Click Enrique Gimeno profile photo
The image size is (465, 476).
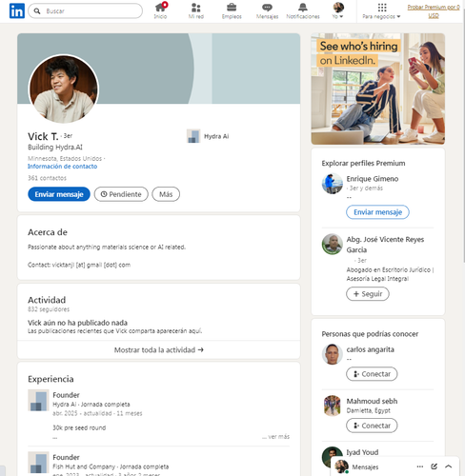[333, 184]
